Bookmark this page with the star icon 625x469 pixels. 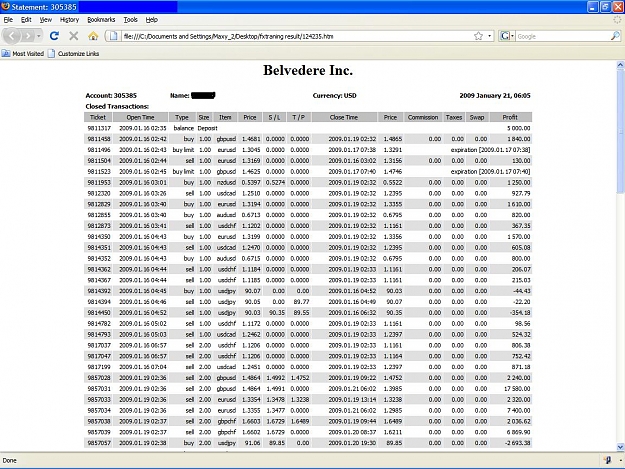pos(478,36)
